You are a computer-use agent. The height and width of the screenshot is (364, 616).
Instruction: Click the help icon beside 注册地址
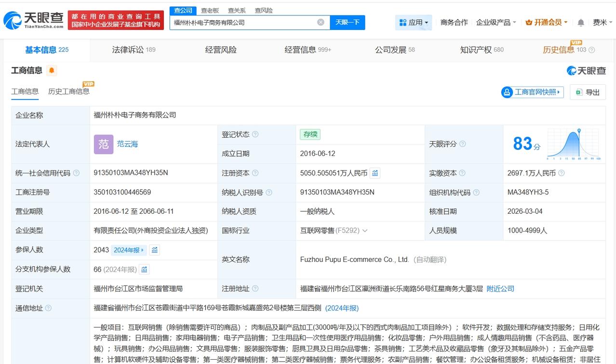pos(255,288)
